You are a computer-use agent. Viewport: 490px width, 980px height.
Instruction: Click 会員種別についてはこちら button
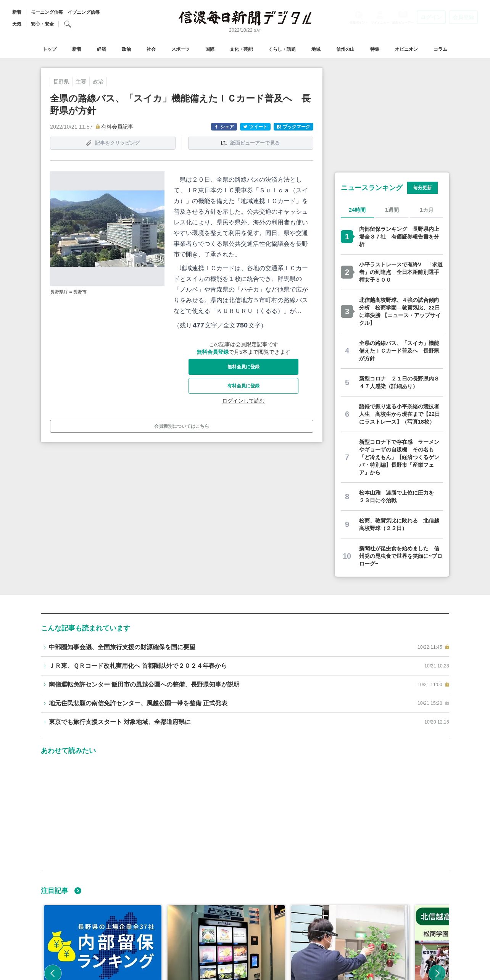182,426
